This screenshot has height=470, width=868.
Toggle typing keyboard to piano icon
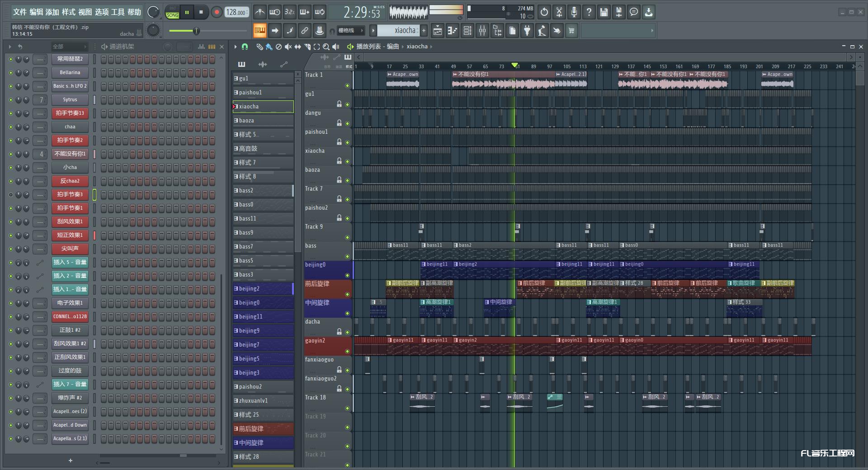tap(259, 31)
